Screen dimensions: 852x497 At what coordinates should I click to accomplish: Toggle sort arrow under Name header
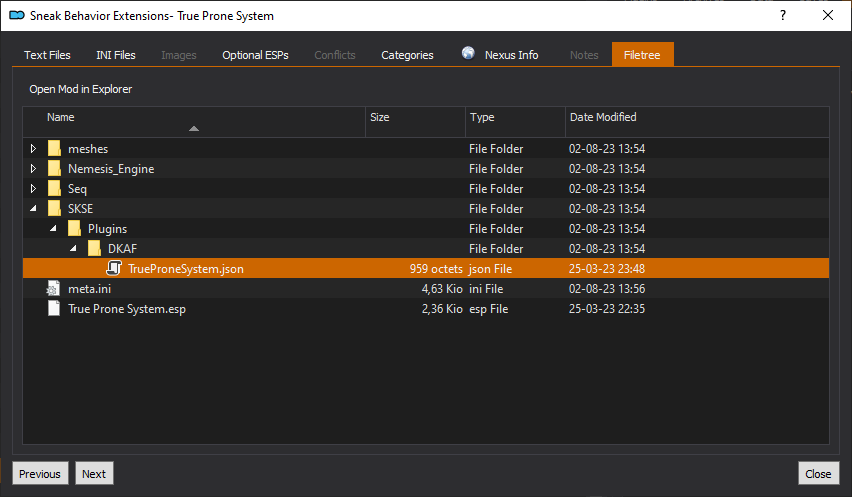194,129
